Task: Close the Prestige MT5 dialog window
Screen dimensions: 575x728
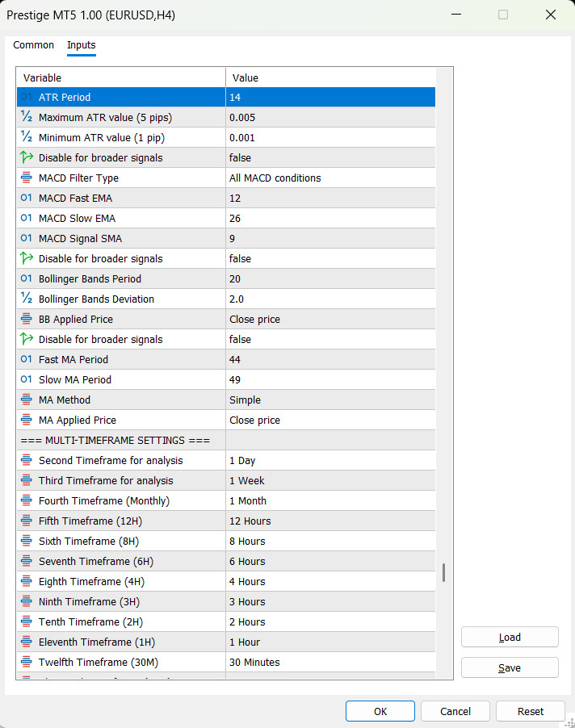Action: pos(551,15)
